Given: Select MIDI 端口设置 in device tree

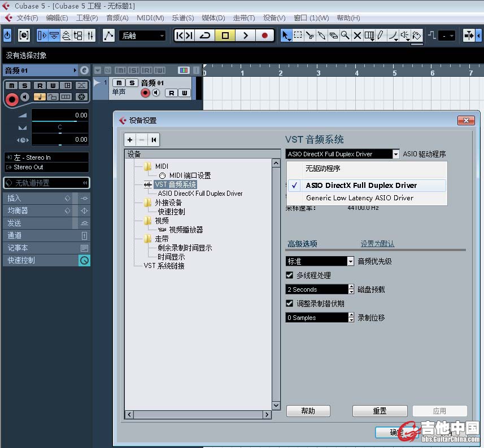Looking at the screenshot, I should click(x=190, y=175).
